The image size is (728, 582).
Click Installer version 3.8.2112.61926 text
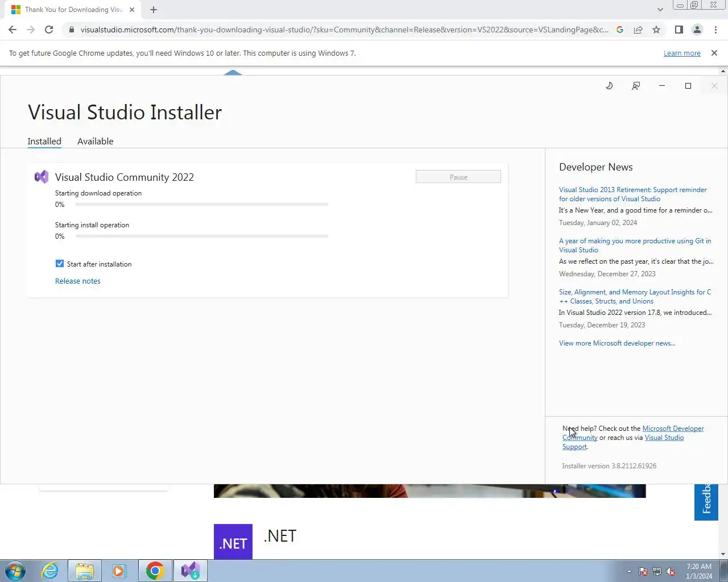tap(609, 466)
